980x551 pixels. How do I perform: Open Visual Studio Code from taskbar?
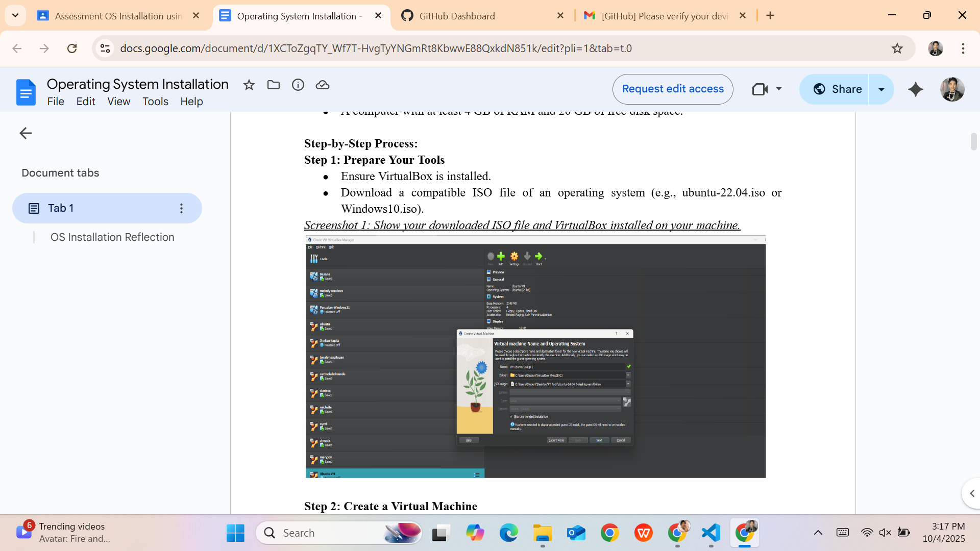[711, 533]
